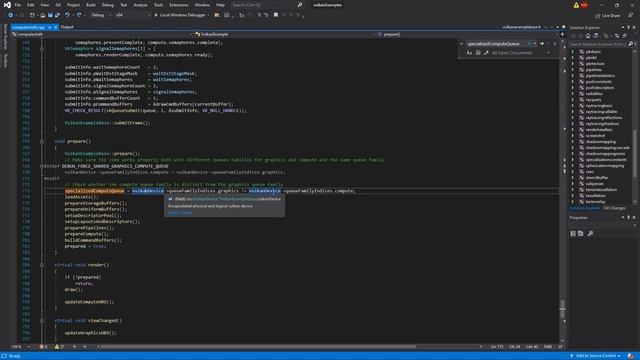Click the Properties panel alphabetical sort icon
The width and height of the screenshot is (640, 360).
[581, 233]
